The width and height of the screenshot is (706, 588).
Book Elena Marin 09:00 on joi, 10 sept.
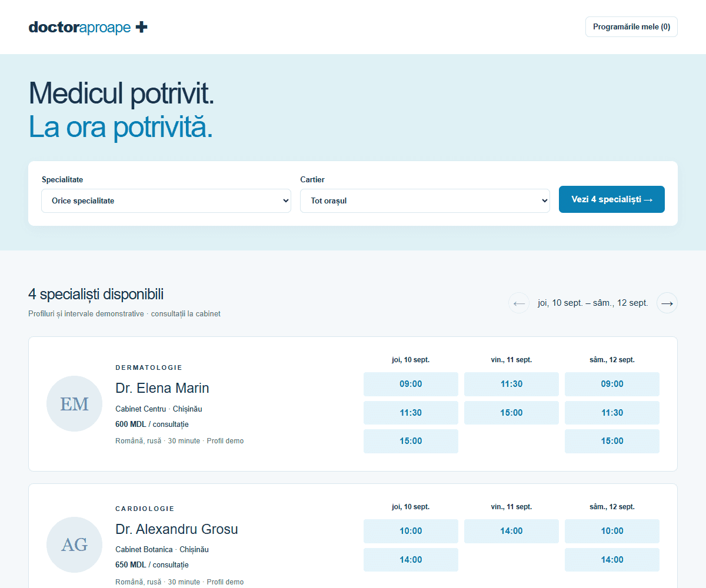411,384
